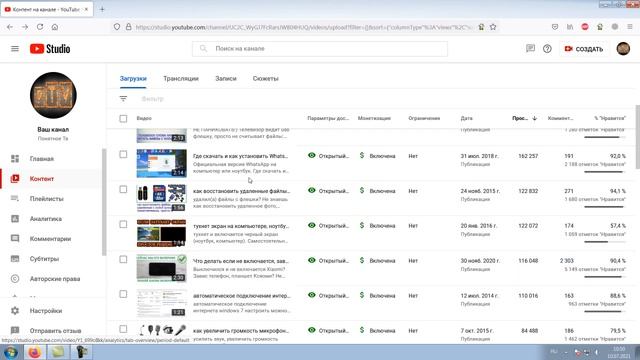Check the 110 016 views video checkbox
This screenshot has height=360, width=640.
click(123, 294)
